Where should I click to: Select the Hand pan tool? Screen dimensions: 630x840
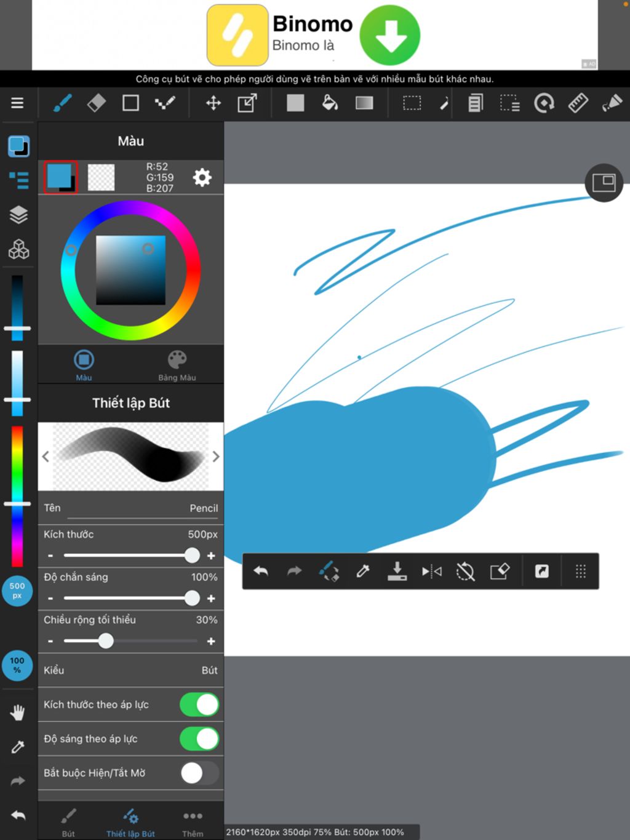pos(18,713)
